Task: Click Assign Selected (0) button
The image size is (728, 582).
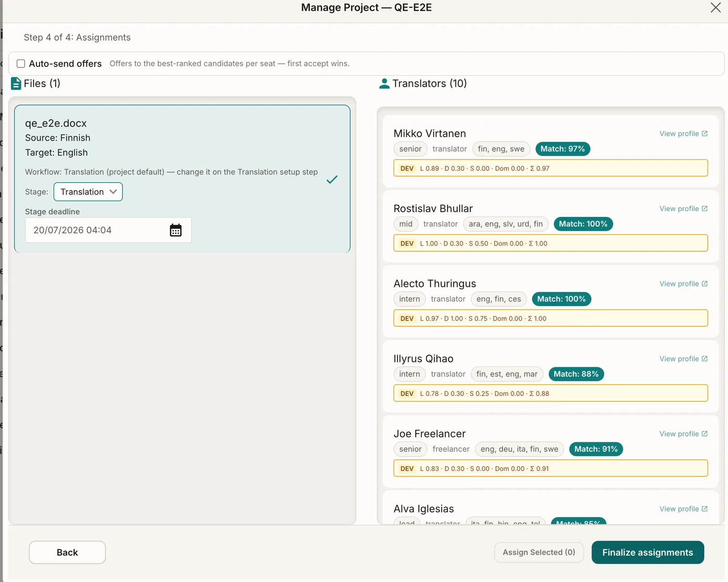Action: 539,552
